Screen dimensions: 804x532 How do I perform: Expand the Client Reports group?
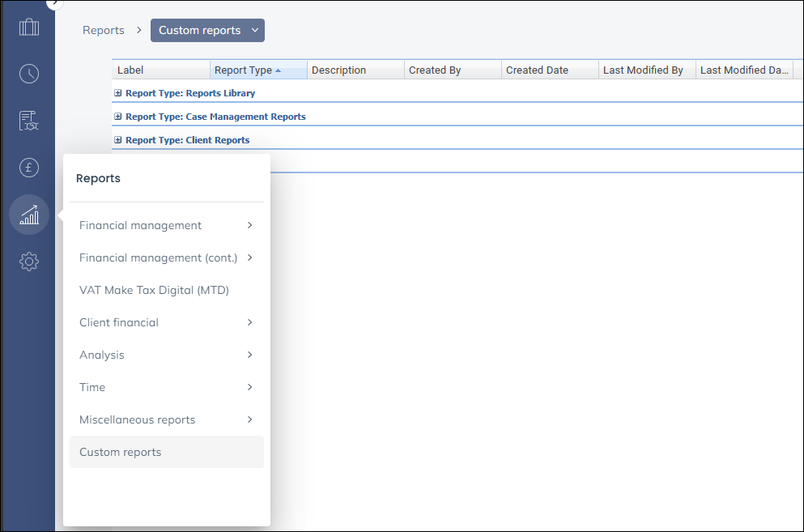[x=118, y=140]
